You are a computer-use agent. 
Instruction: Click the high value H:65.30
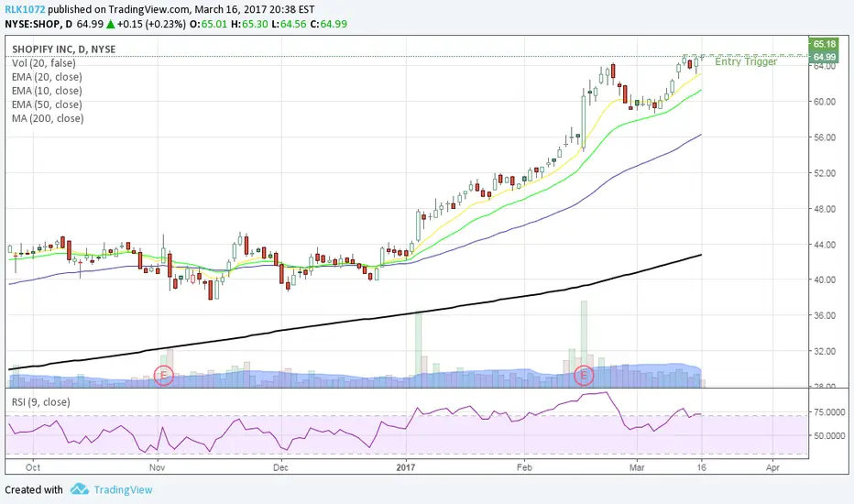(249, 24)
